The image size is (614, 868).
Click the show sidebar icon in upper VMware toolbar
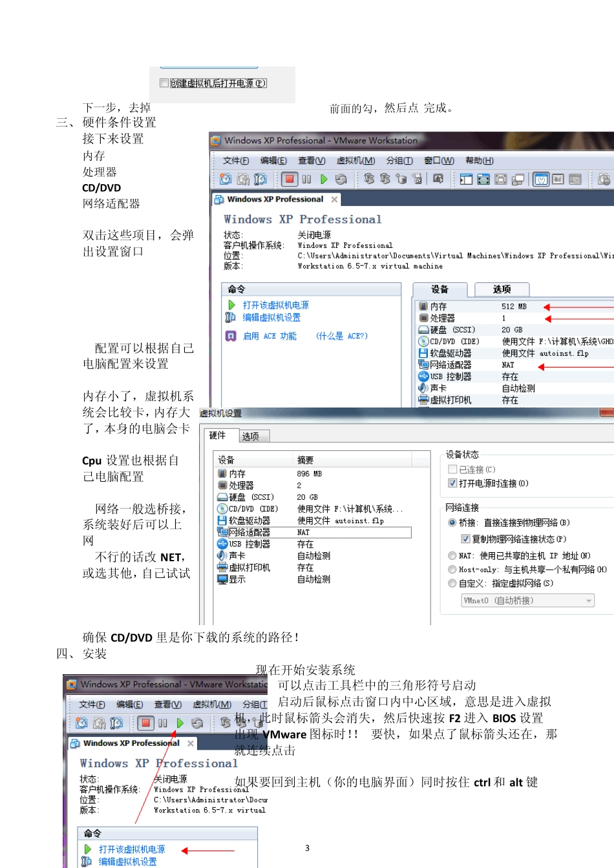pyautogui.click(x=466, y=179)
